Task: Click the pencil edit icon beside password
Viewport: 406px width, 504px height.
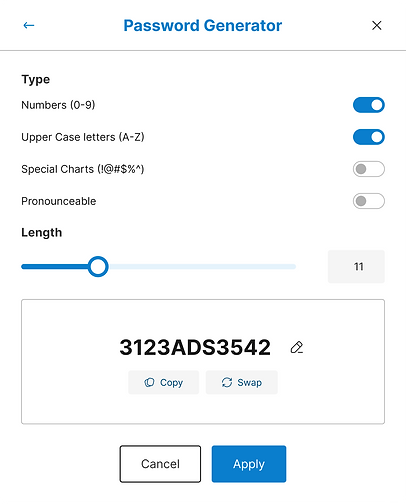Action: point(297,347)
